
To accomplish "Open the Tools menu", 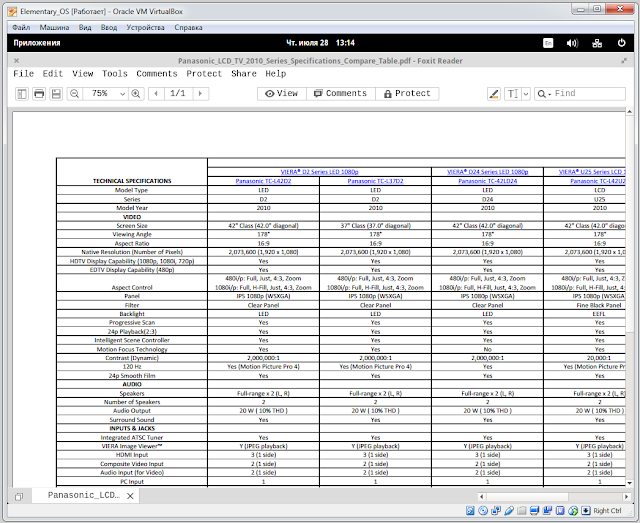I will tap(115, 74).
